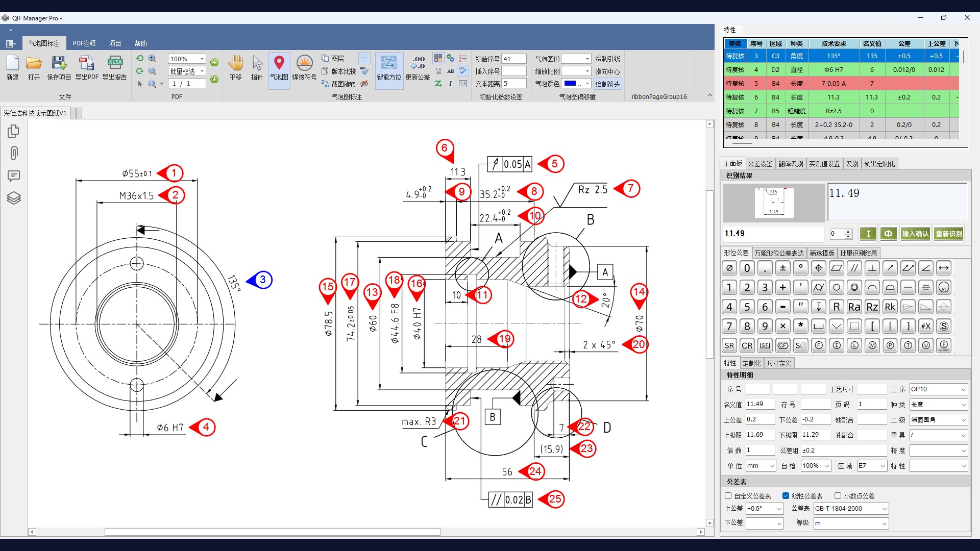Click the 保存项目 save project icon

point(59,68)
